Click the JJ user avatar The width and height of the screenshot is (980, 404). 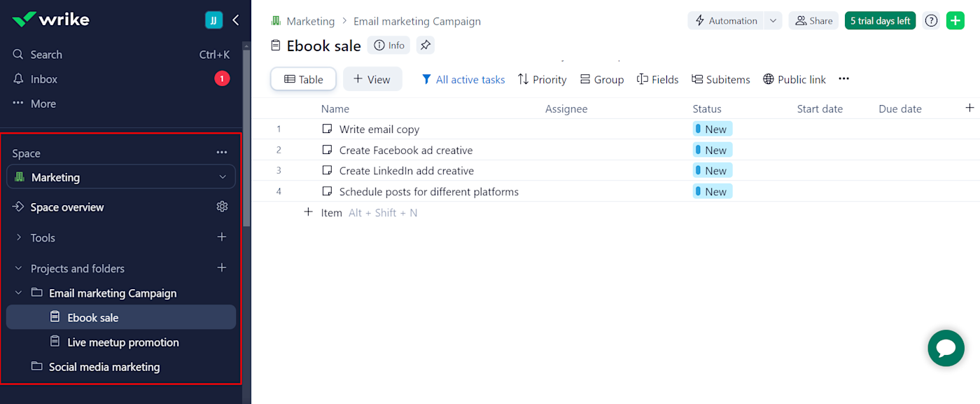click(213, 20)
